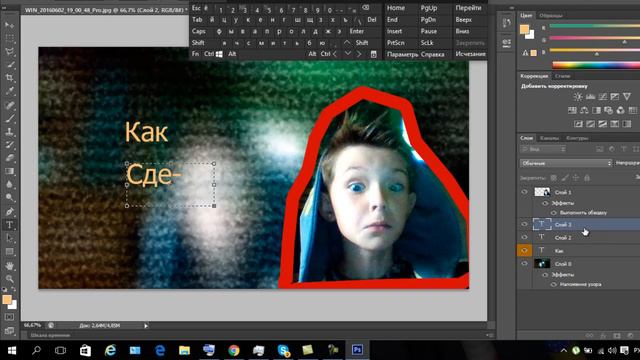Add a Levels adjustment (histogram icon)
Viewport: 640px width, 360px height.
pyautogui.click(x=590, y=97)
